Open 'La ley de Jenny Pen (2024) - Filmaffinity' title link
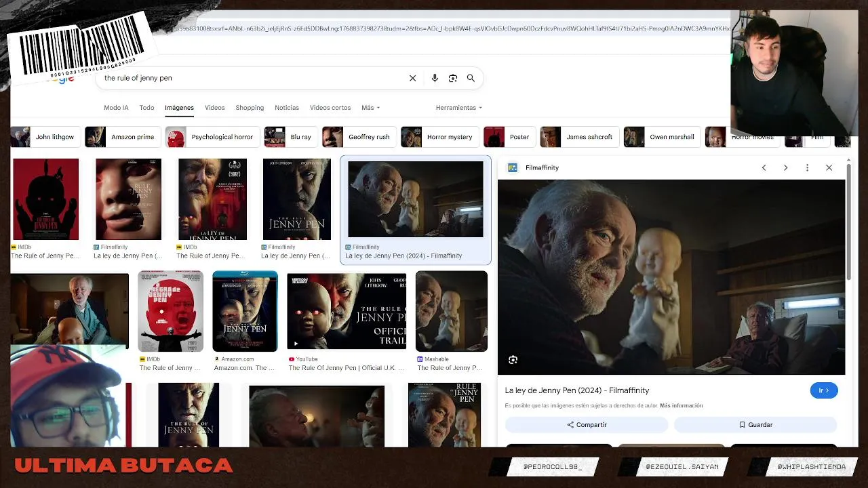The height and width of the screenshot is (488, 868). [x=577, y=390]
